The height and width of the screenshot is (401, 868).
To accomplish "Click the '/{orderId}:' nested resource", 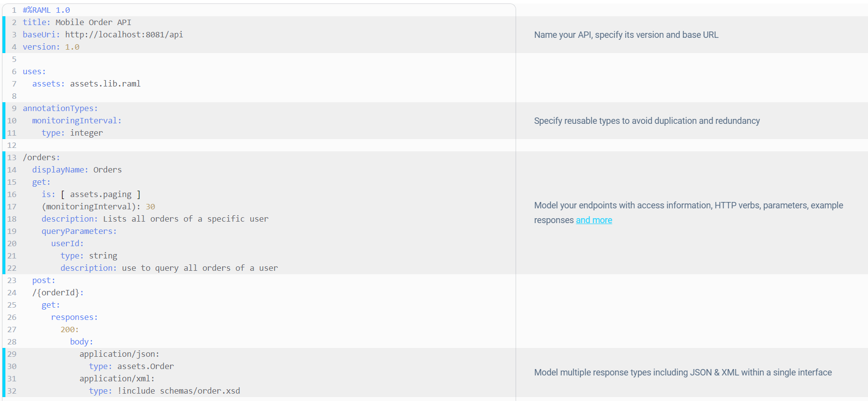I will 58,293.
